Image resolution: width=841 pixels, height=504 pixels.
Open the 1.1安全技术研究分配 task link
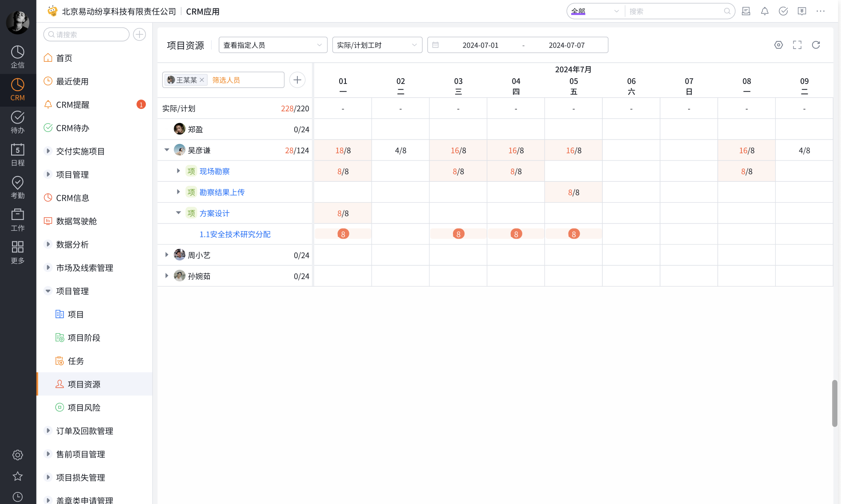pyautogui.click(x=235, y=234)
